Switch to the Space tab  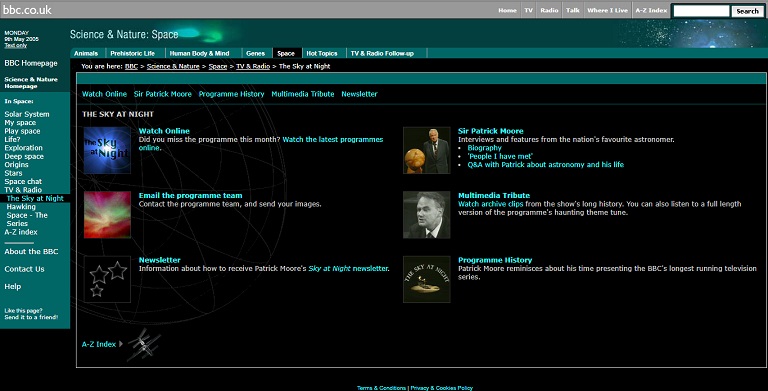[x=286, y=53]
